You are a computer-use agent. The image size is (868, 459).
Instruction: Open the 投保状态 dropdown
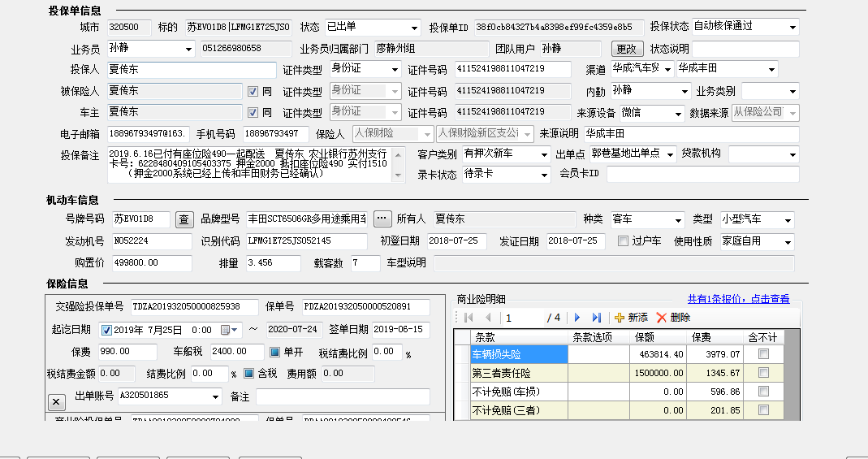click(x=792, y=28)
